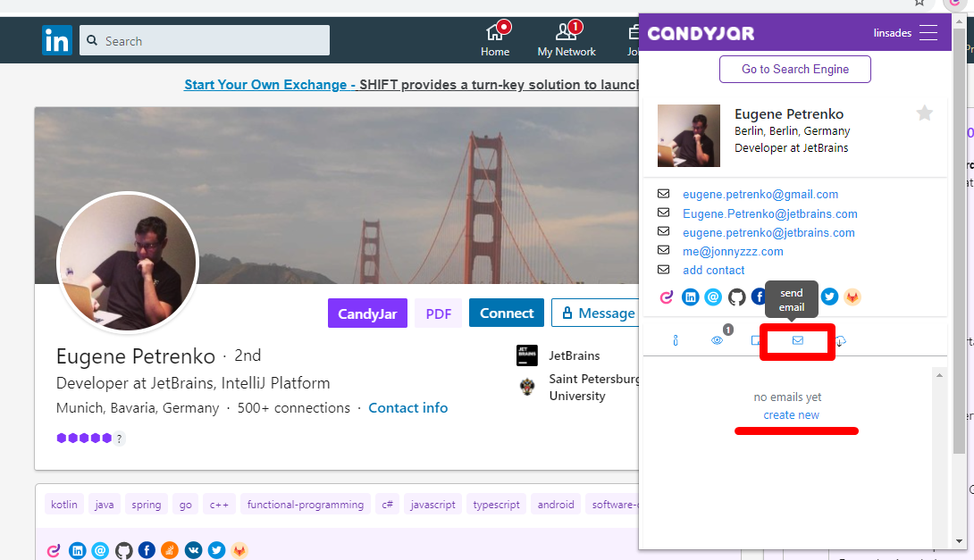Click the c++ skill tag
The width and height of the screenshot is (974, 560).
pyautogui.click(x=219, y=505)
